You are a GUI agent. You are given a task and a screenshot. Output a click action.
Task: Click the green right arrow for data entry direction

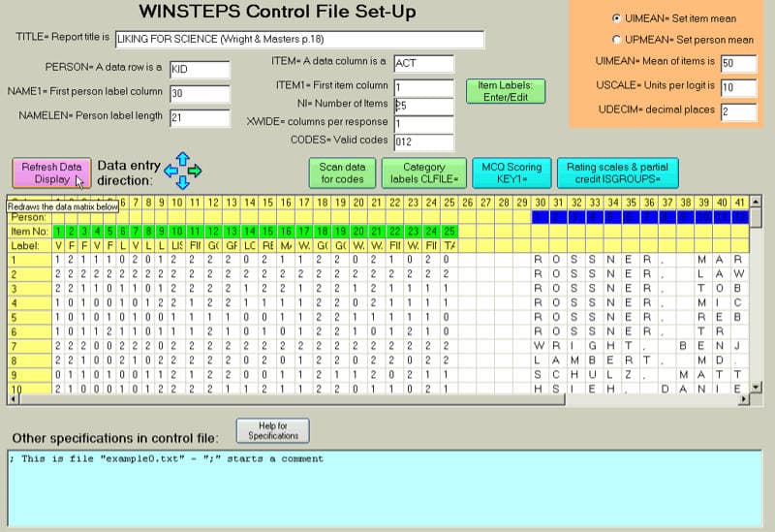[196, 172]
